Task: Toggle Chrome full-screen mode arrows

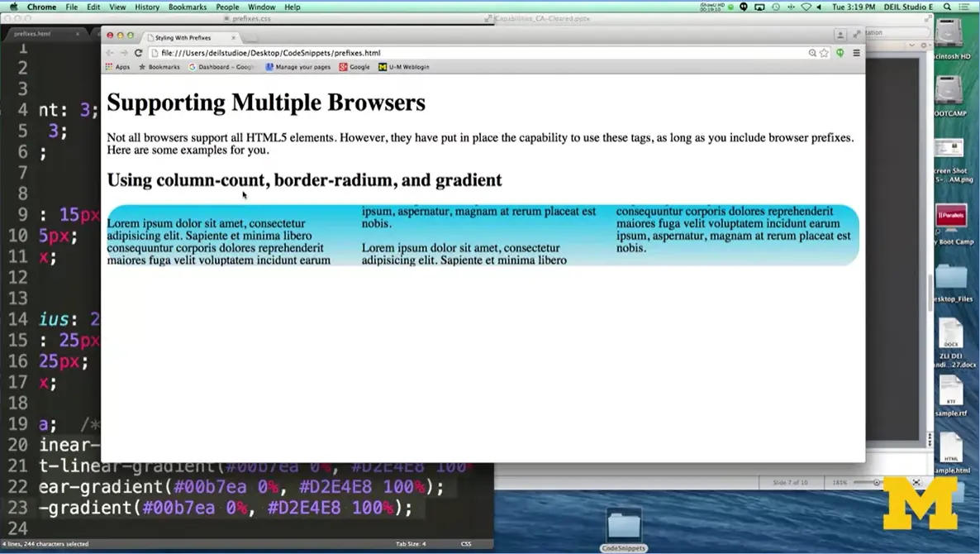Action: pyautogui.click(x=856, y=35)
